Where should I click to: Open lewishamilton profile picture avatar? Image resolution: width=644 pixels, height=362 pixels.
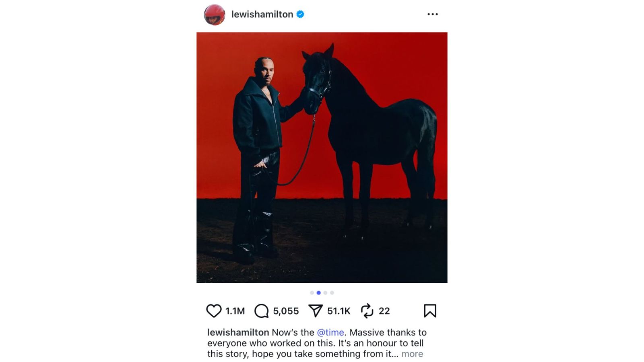[215, 14]
